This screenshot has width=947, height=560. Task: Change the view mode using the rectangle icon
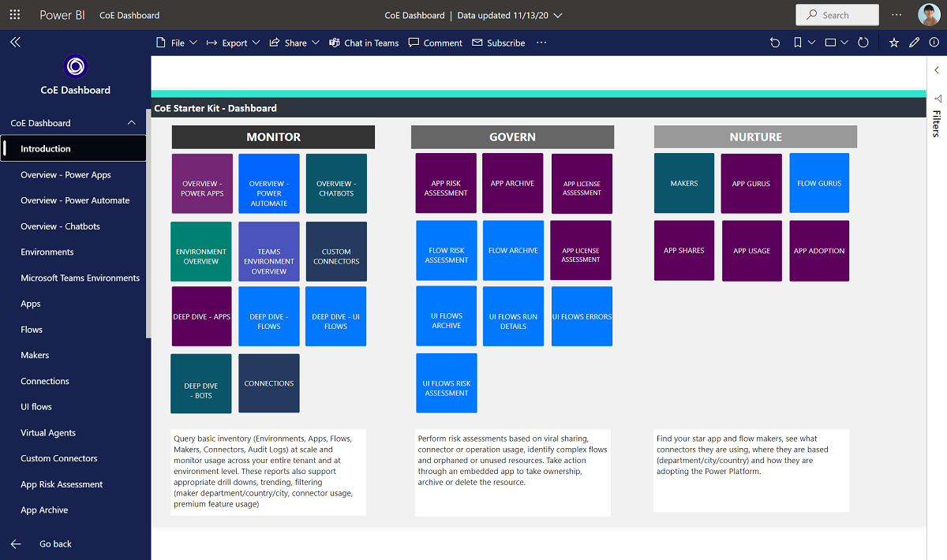point(830,43)
